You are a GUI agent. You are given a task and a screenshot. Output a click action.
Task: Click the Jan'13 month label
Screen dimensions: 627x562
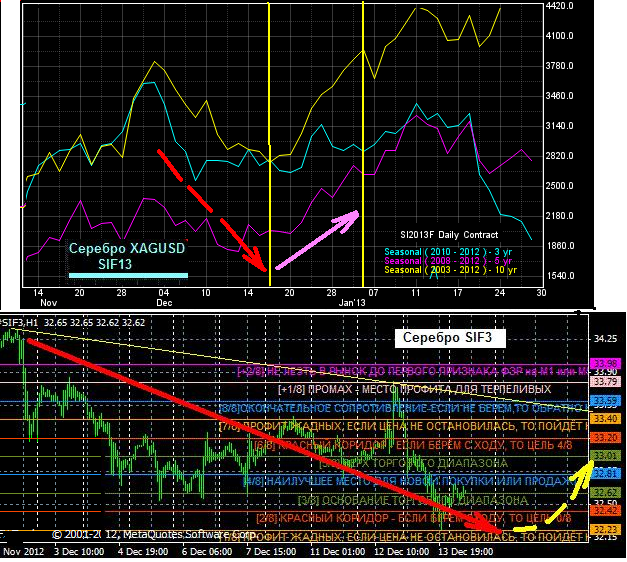click(x=352, y=303)
